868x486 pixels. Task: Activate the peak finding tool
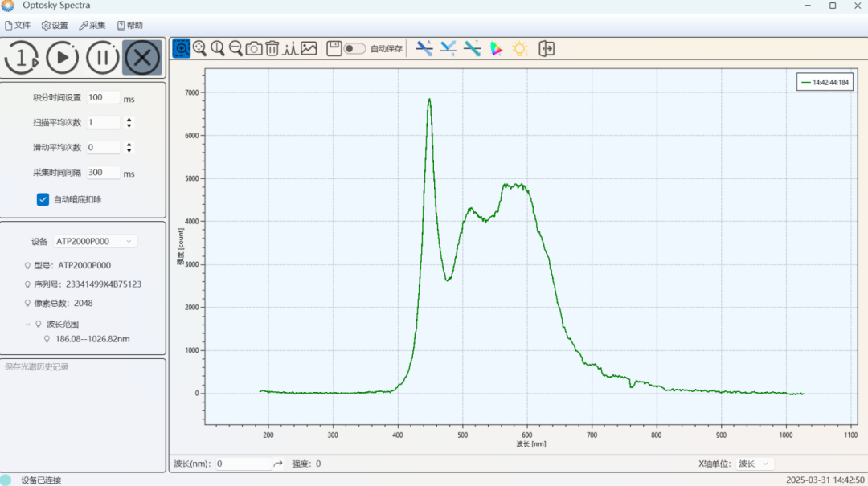coord(290,48)
